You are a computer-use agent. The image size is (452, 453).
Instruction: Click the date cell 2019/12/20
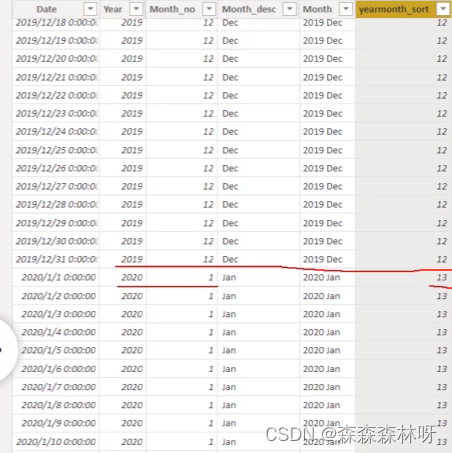pos(57,59)
